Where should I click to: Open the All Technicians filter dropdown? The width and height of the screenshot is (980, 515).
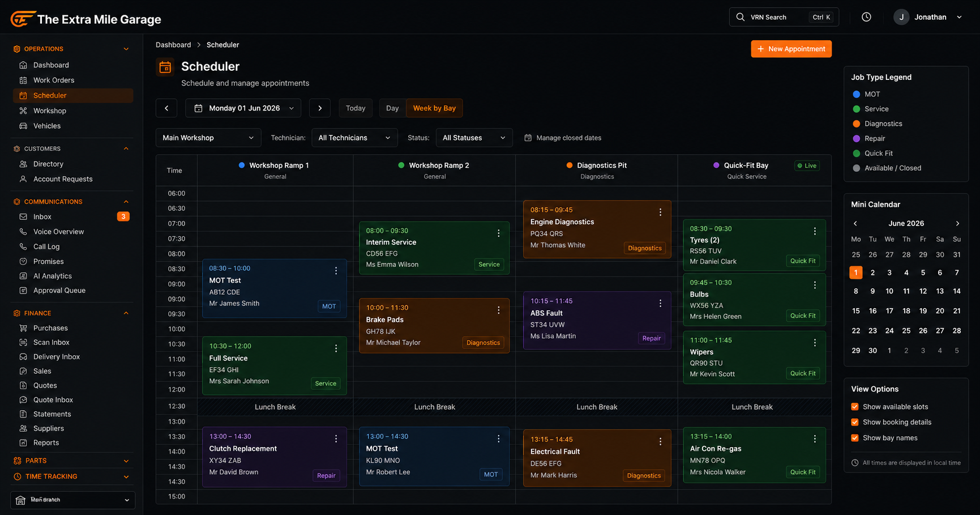(354, 138)
